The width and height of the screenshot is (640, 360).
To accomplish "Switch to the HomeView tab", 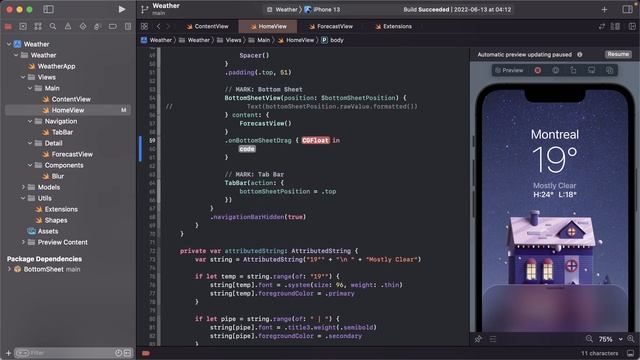I will coord(269,26).
